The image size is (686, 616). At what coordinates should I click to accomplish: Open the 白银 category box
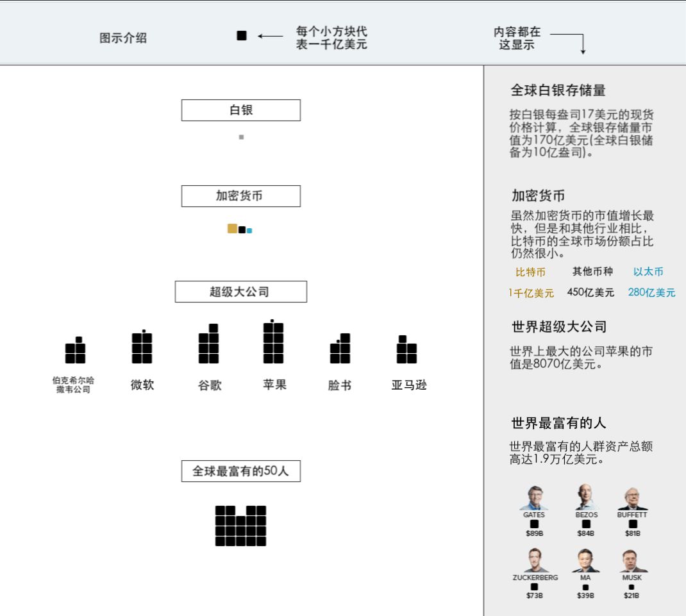click(241, 110)
